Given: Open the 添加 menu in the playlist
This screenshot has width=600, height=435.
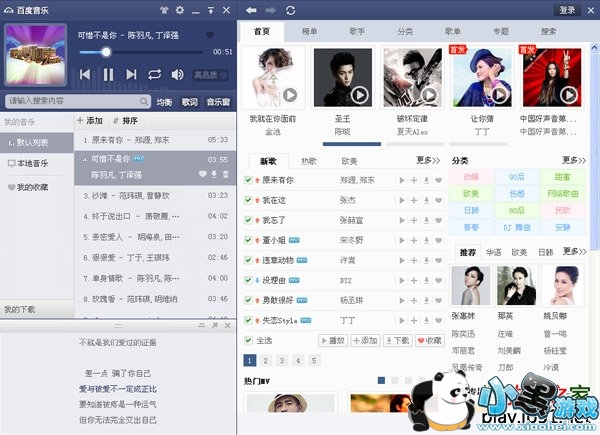Looking at the screenshot, I should click(90, 121).
